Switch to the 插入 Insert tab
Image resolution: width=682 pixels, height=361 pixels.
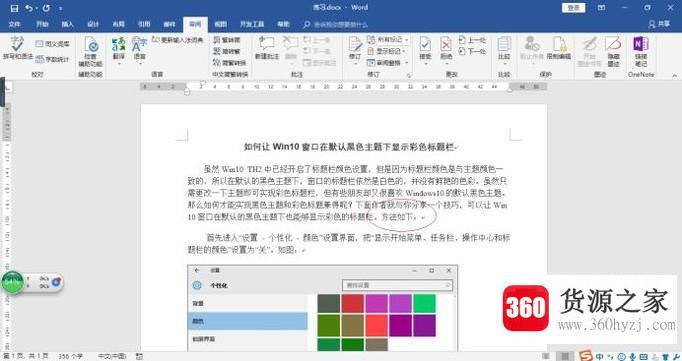pyautogui.click(x=67, y=24)
